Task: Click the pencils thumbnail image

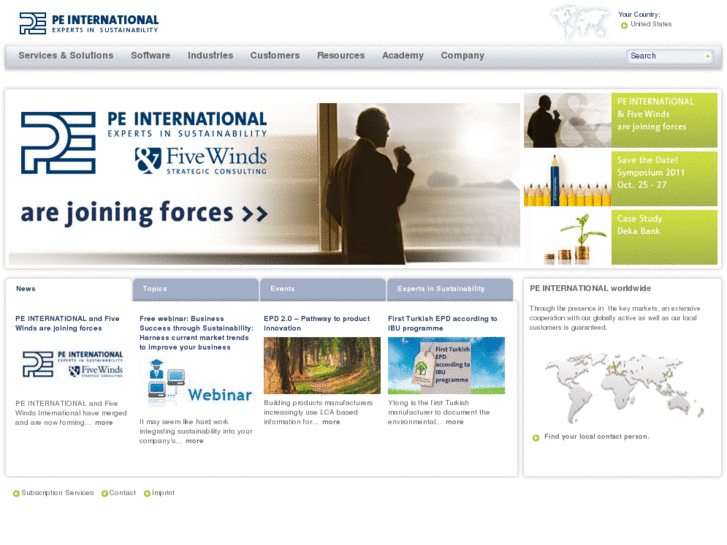Action: pyautogui.click(x=568, y=179)
